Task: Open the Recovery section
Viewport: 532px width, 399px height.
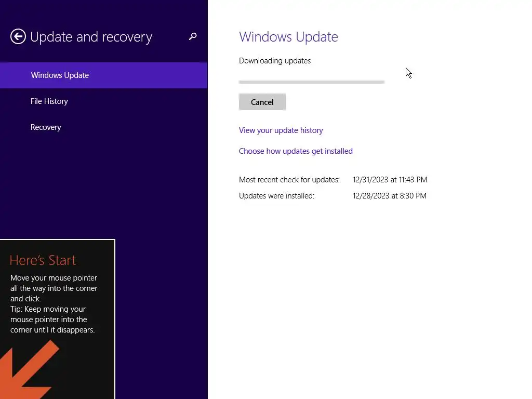Action: (46, 127)
